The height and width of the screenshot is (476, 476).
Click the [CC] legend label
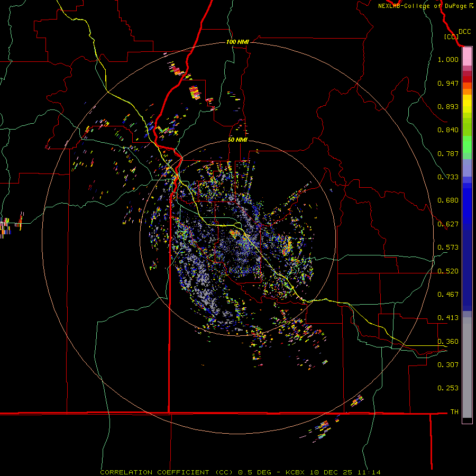(451, 36)
